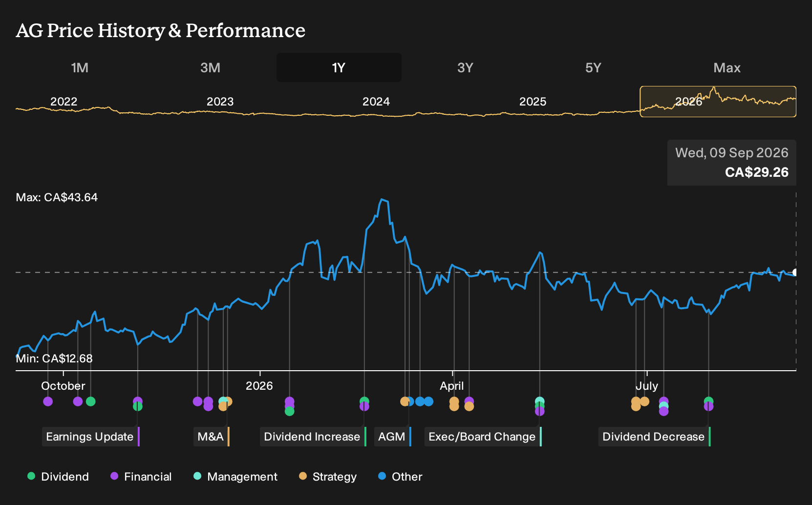The image size is (812, 505).
Task: Hide Management events via the legend
Action: coord(235,477)
